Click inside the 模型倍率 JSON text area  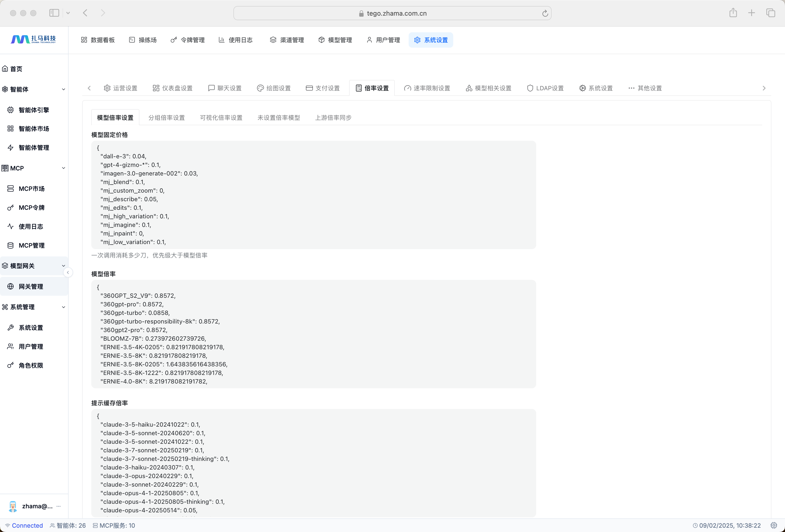click(x=313, y=334)
